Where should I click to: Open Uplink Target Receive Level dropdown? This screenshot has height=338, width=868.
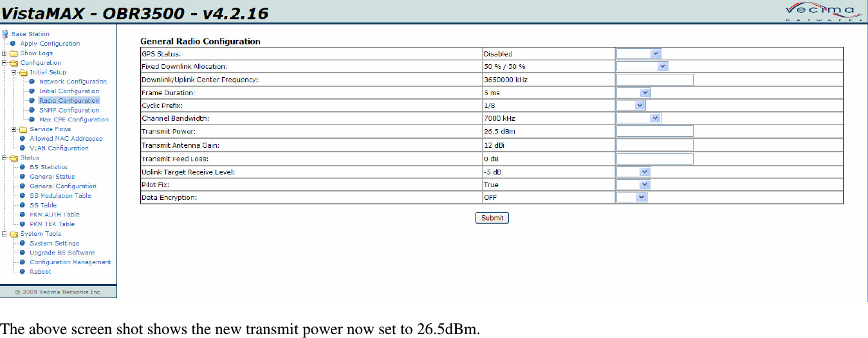point(633,172)
